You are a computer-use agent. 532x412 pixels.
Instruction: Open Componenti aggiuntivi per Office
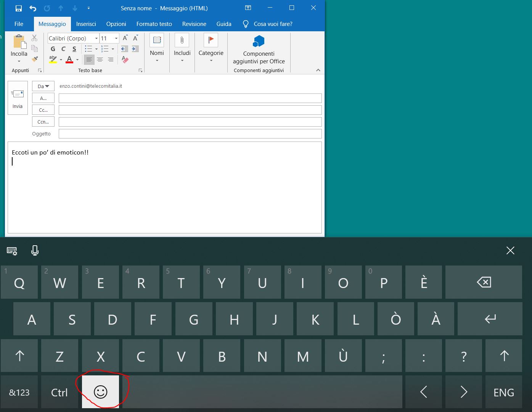click(x=259, y=50)
